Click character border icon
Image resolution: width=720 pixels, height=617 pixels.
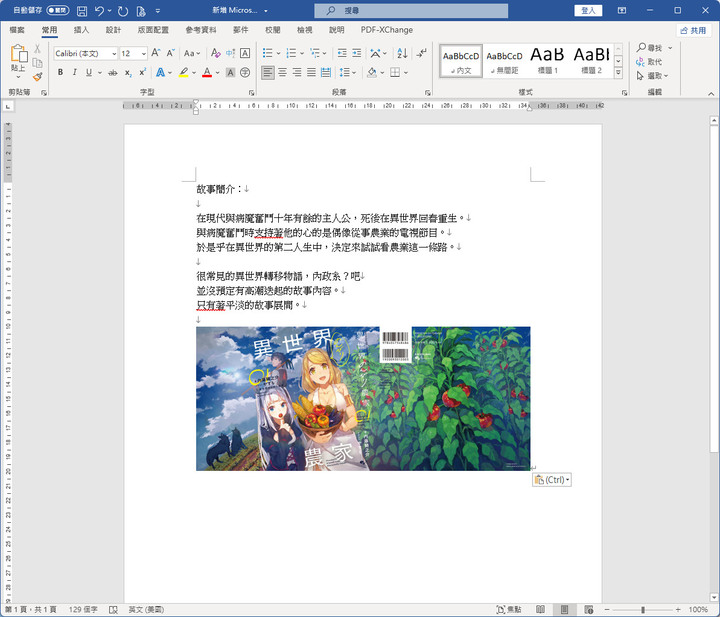click(245, 53)
